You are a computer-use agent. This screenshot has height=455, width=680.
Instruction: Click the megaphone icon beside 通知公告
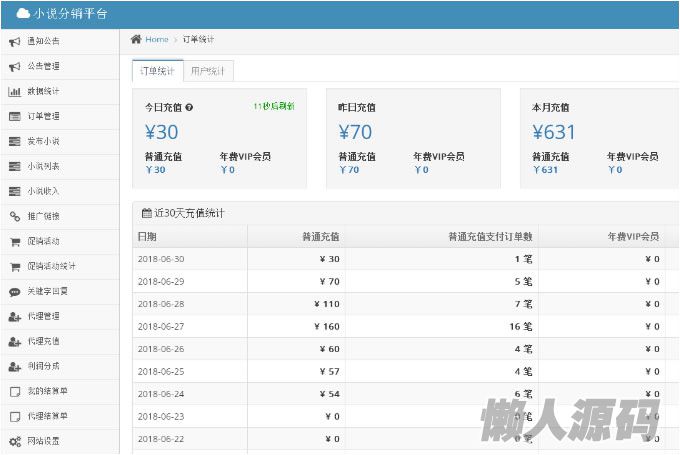[15, 41]
